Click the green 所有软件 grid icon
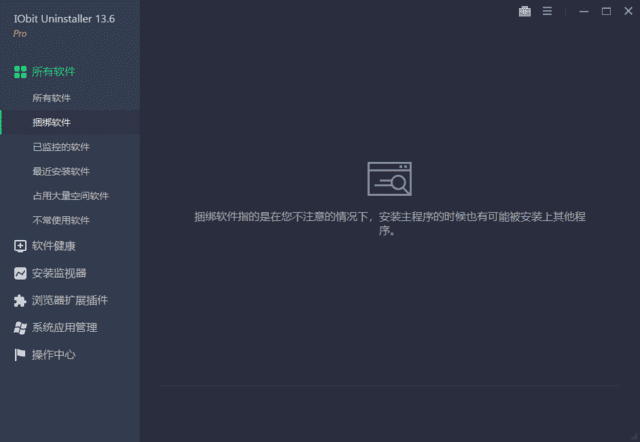The image size is (640, 442). pyautogui.click(x=20, y=72)
